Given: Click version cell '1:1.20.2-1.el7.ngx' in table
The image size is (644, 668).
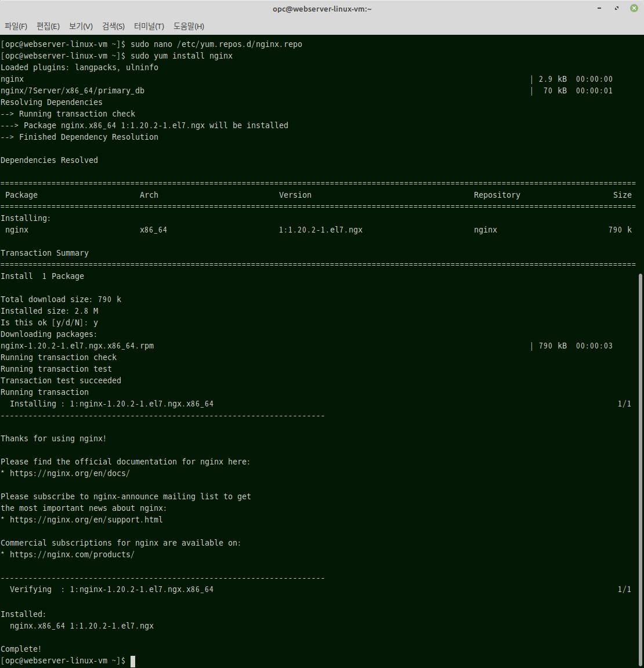Looking at the screenshot, I should [x=320, y=230].
